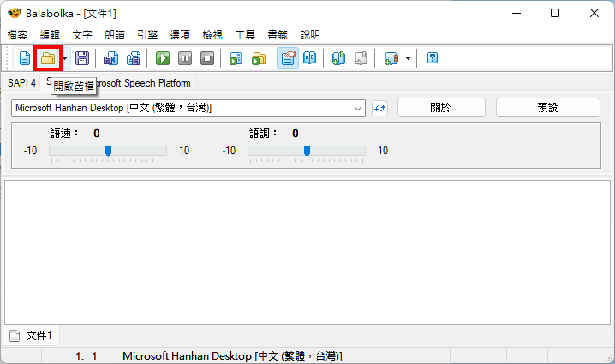
Task: Switch to the SAPI 4 tab
Action: pos(21,83)
